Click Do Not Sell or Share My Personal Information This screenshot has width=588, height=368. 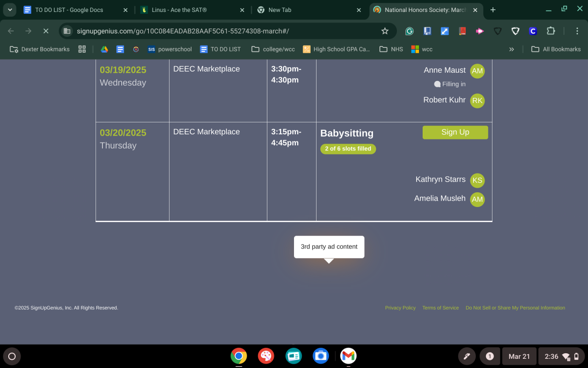click(515, 308)
